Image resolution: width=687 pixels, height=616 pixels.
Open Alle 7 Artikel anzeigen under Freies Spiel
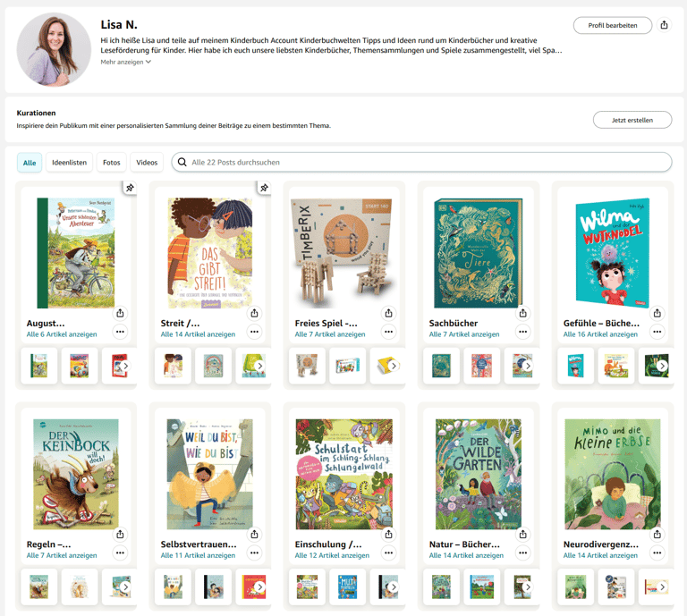330,334
